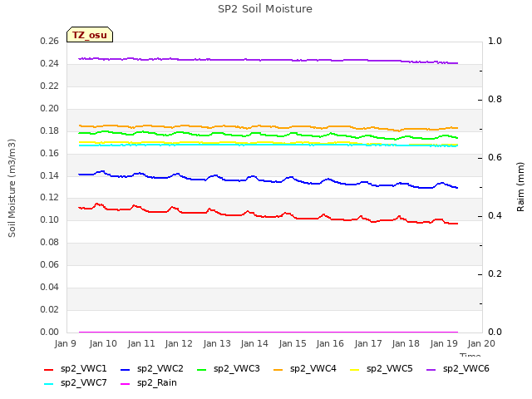This screenshot has width=532, height=399.
Task: Click the red sp2_VWC1 legend swatch
Action: pos(49,370)
